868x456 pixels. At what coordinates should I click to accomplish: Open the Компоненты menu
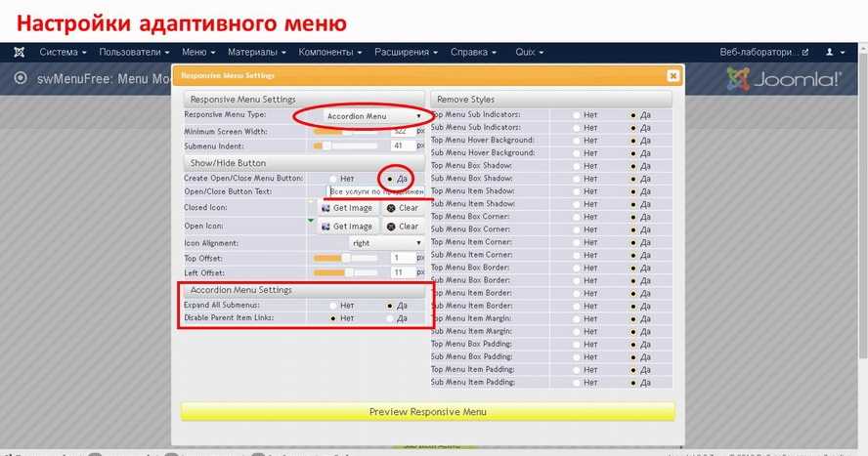point(330,52)
